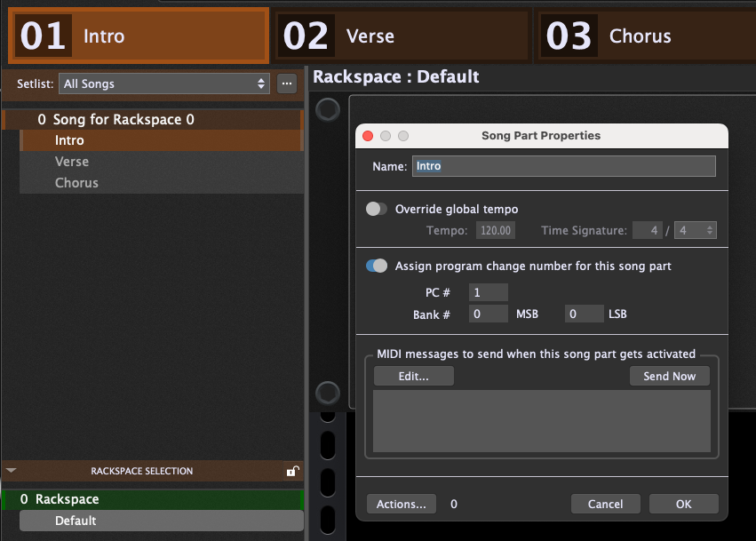Select the 02 Verse song part tile

click(x=402, y=36)
